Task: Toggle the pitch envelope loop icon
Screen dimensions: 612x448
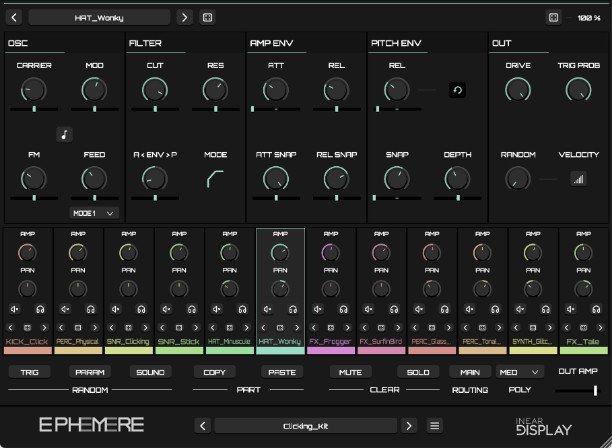Action: [457, 90]
